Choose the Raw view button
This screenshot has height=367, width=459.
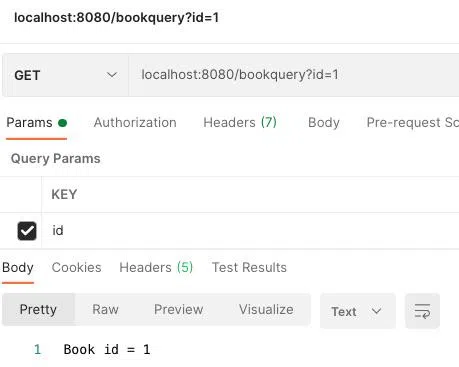tap(105, 309)
